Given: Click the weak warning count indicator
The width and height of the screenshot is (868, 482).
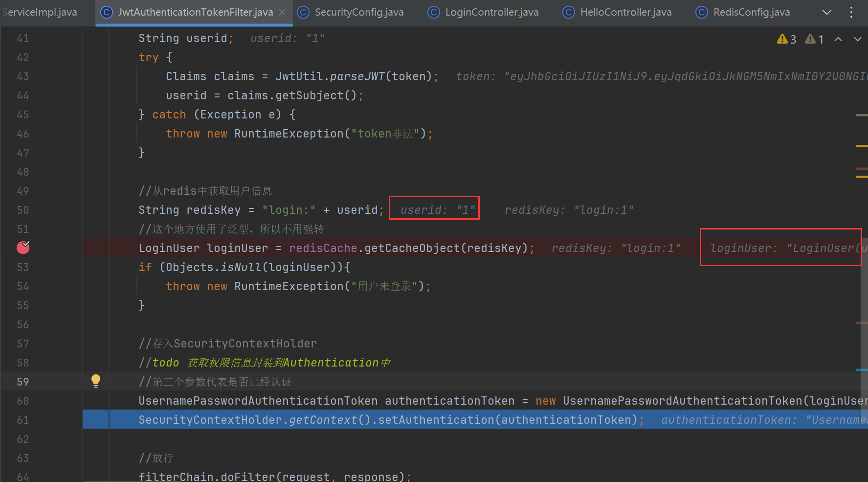Looking at the screenshot, I should (x=815, y=39).
